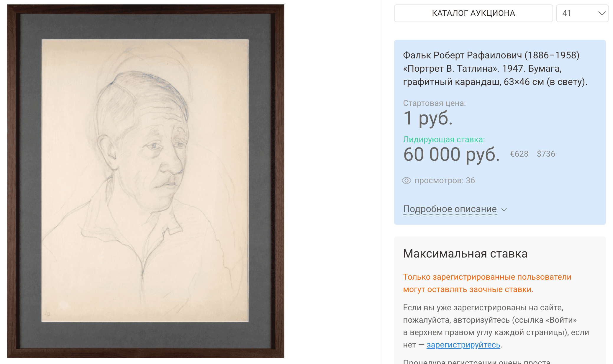The width and height of the screenshot is (613, 364).
Task: Click the signature in drawing's corner
Action: point(47,314)
